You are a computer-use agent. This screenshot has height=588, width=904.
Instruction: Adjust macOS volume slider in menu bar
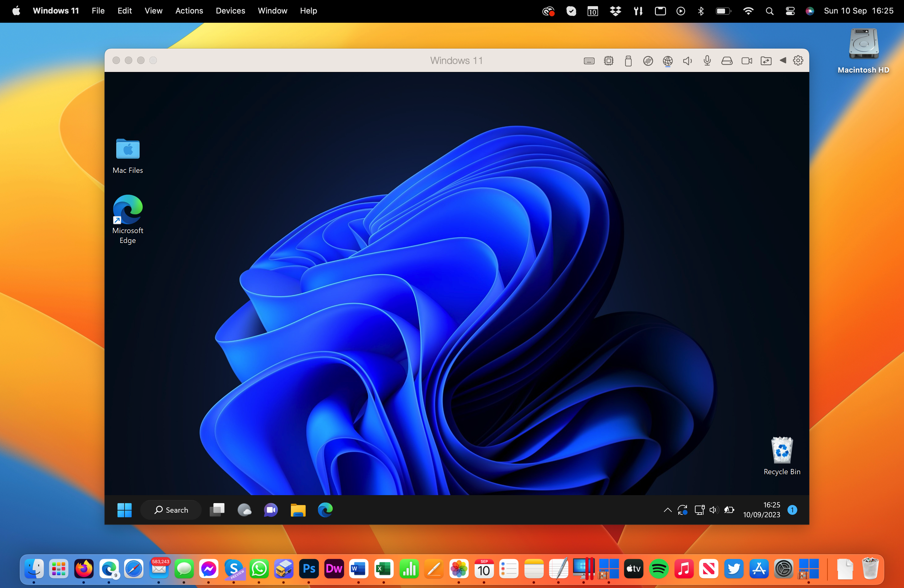pyautogui.click(x=789, y=10)
